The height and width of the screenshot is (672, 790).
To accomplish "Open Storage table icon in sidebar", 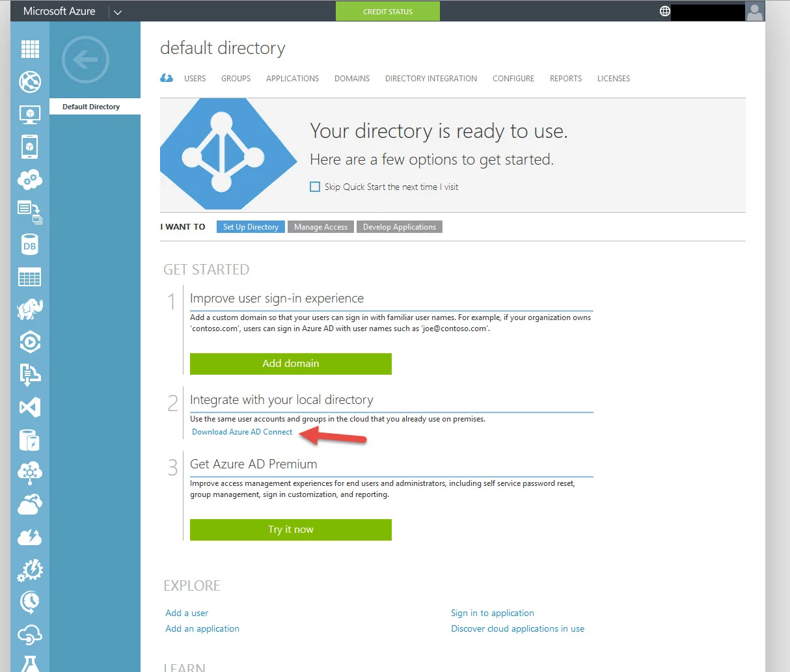I will pyautogui.click(x=30, y=277).
